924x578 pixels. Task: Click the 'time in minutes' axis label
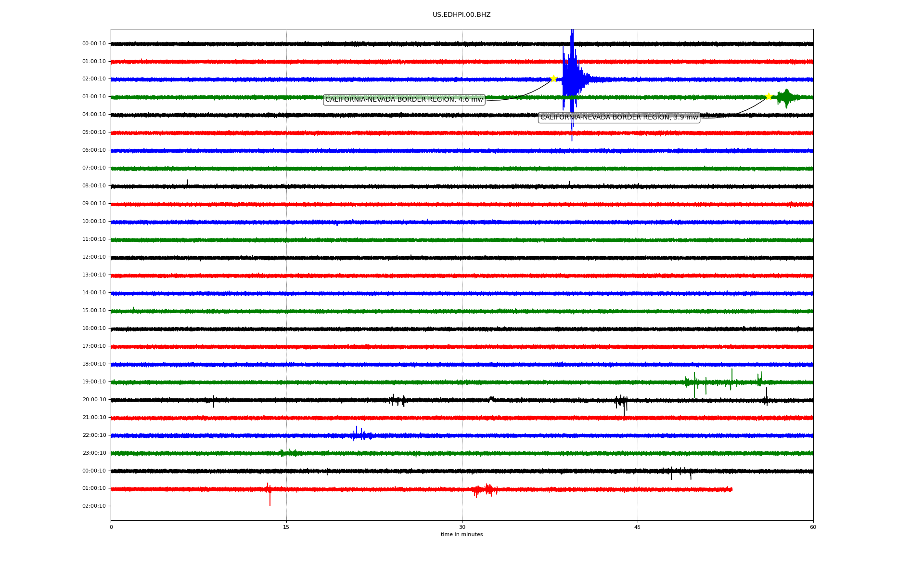(462, 535)
